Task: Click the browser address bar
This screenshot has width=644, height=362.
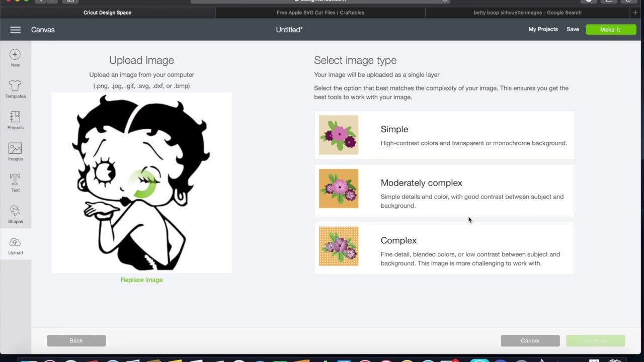Action: [320, 1]
